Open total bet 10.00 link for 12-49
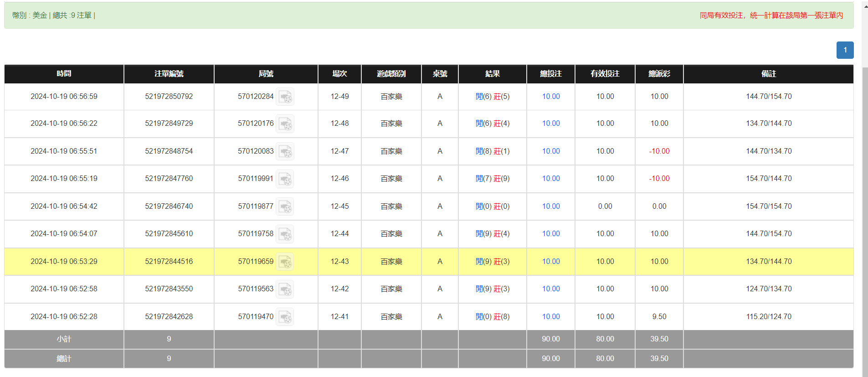This screenshot has height=377, width=868. (x=550, y=97)
